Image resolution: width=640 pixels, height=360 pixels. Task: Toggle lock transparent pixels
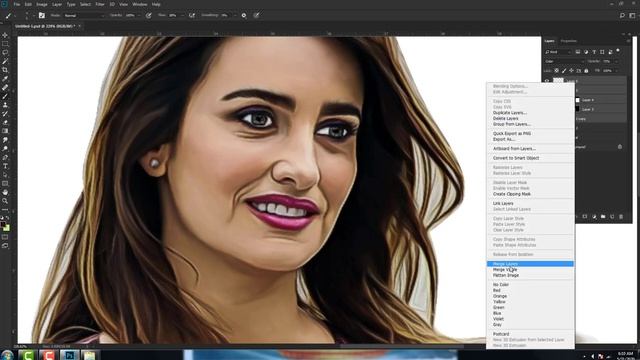556,71
